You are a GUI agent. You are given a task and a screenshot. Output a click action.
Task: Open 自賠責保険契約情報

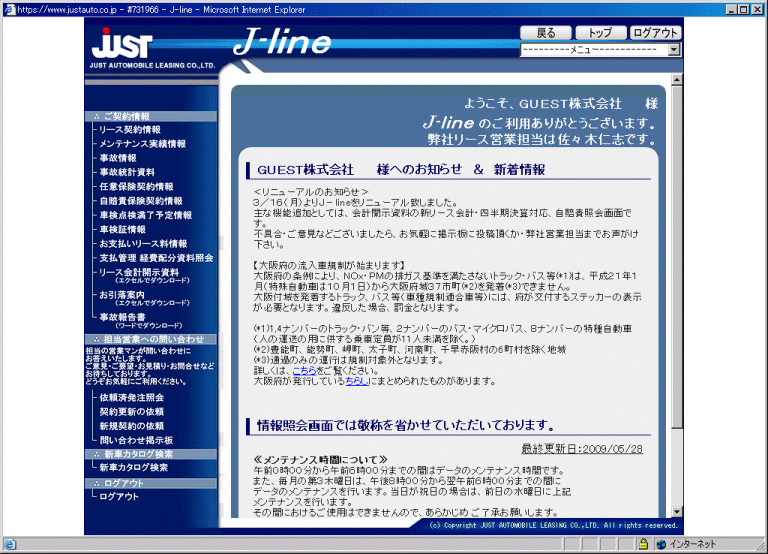pos(141,201)
